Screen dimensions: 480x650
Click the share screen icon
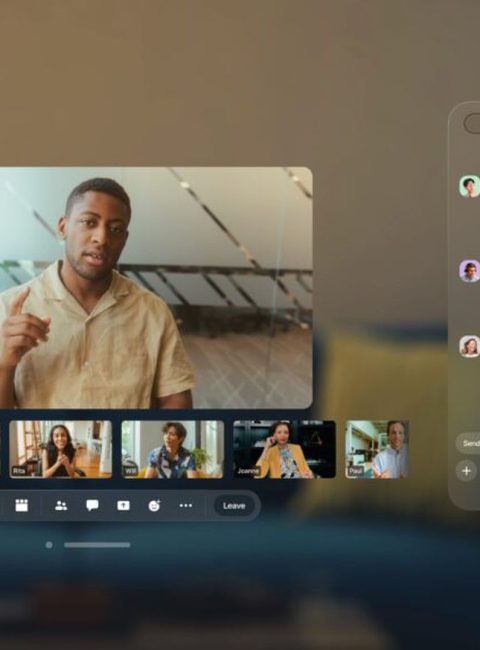point(123,505)
